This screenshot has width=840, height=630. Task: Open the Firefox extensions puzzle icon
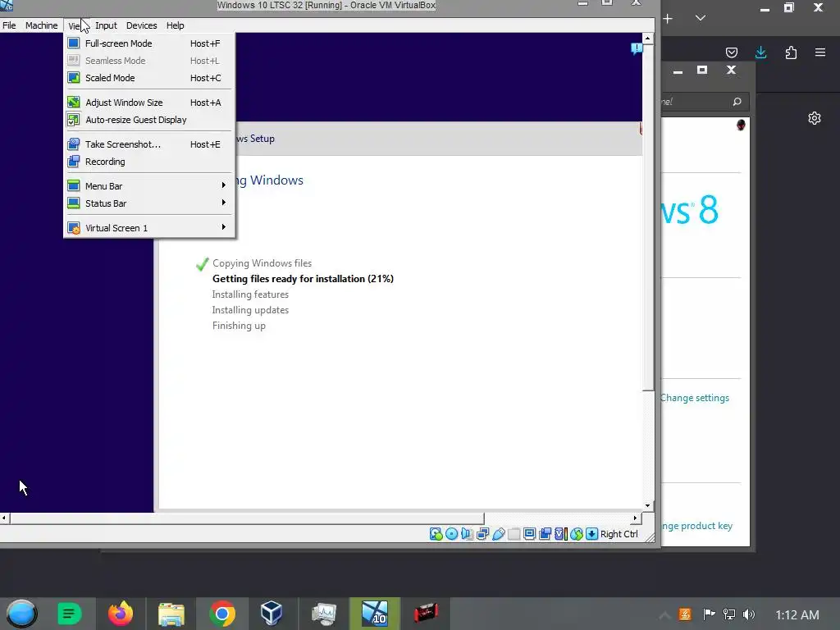[x=791, y=52]
